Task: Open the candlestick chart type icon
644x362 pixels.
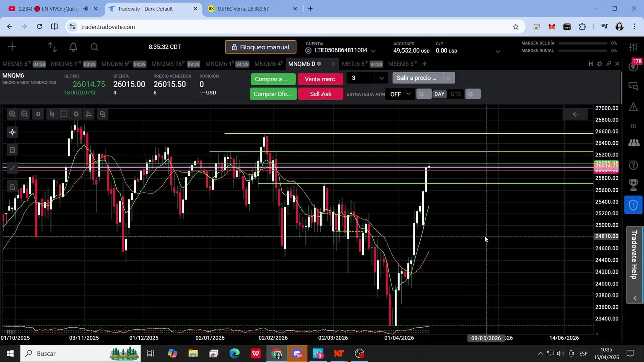Action: pyautogui.click(x=51, y=114)
